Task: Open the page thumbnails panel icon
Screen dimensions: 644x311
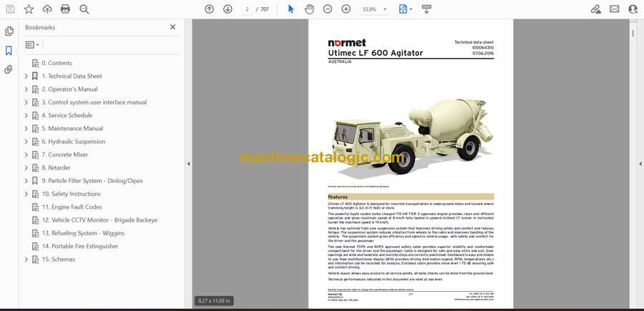Action: click(9, 31)
